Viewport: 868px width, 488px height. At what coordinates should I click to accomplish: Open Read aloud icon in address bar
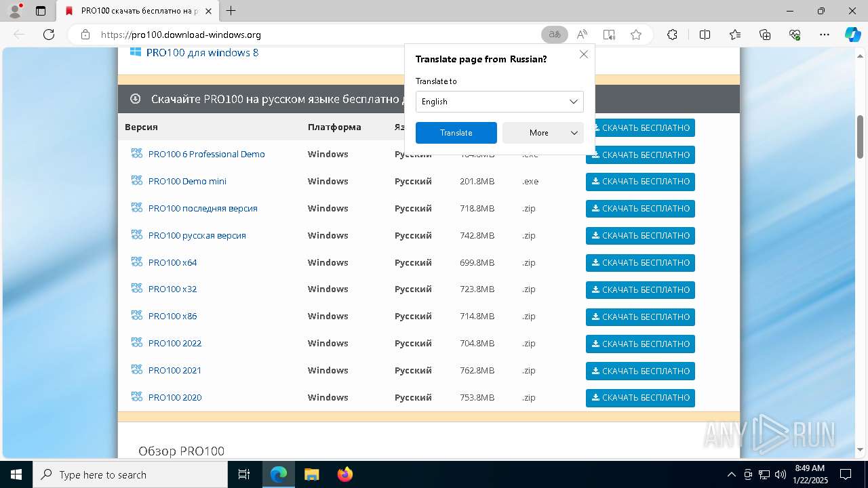582,35
